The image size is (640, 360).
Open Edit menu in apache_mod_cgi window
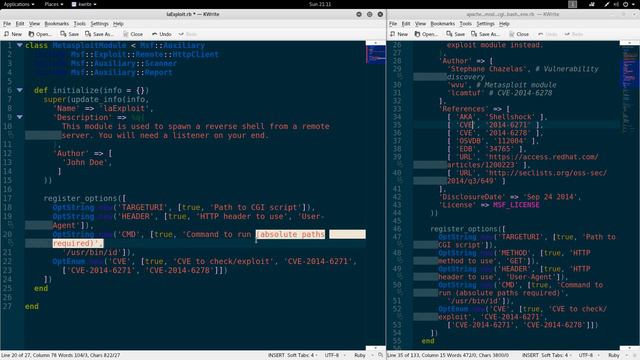[x=406, y=24]
